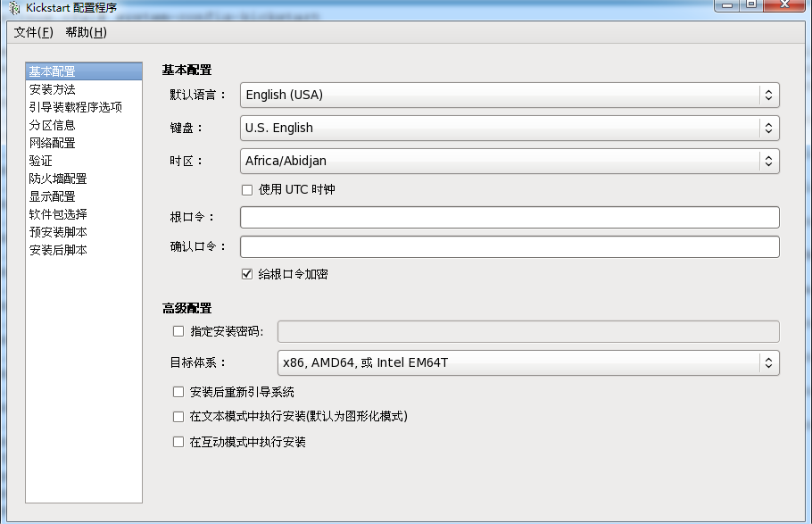
Task: Open 防火墙配置 section
Action: (x=84, y=179)
